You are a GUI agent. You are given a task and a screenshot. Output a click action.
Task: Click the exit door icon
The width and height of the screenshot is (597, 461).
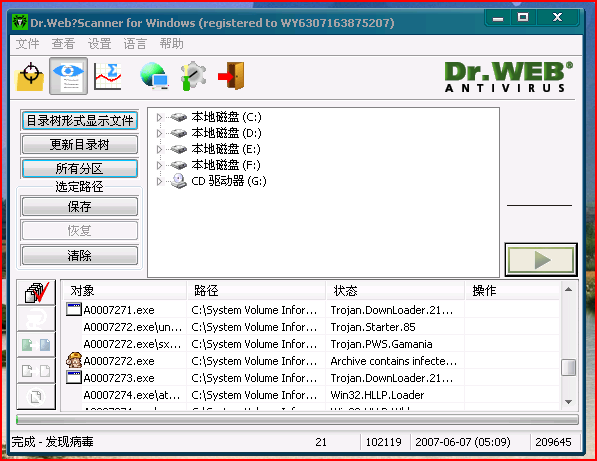pos(232,76)
